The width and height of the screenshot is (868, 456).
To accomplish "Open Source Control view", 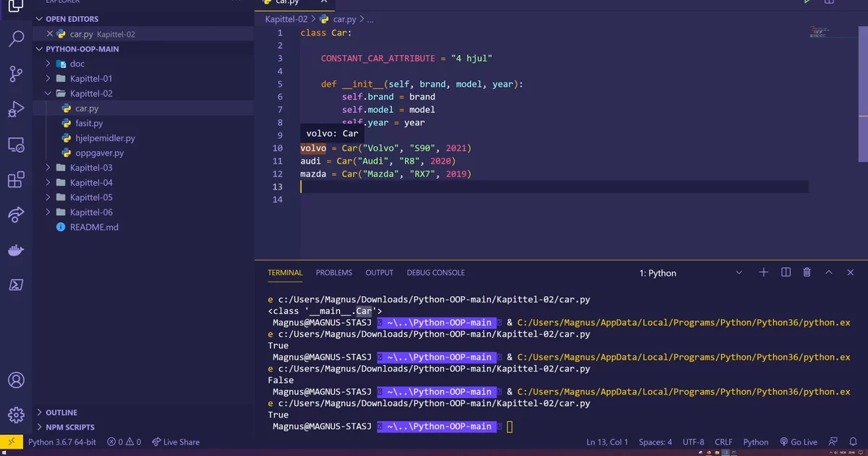I will point(16,73).
